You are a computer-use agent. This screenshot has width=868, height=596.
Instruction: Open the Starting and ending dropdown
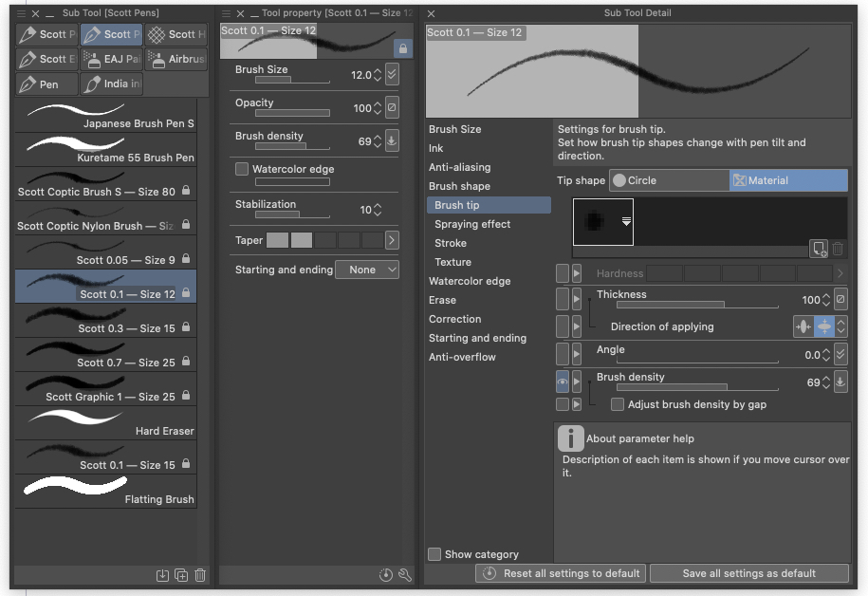(x=367, y=270)
